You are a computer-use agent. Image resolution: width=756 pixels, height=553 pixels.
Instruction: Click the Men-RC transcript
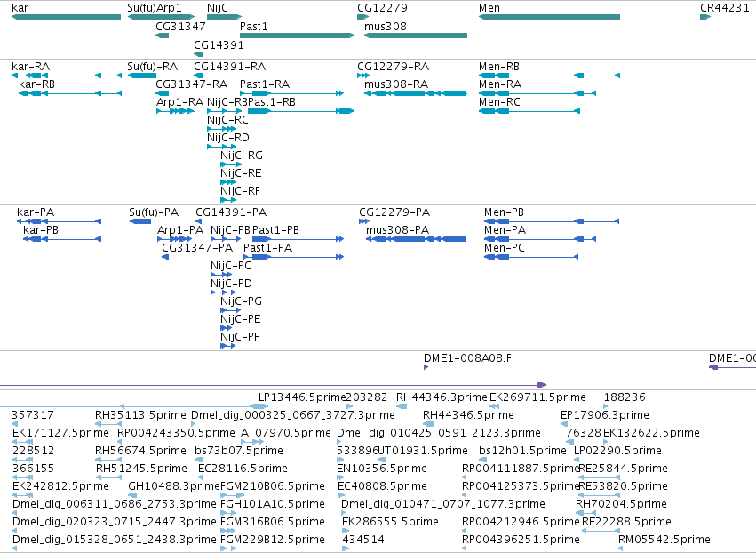529,111
